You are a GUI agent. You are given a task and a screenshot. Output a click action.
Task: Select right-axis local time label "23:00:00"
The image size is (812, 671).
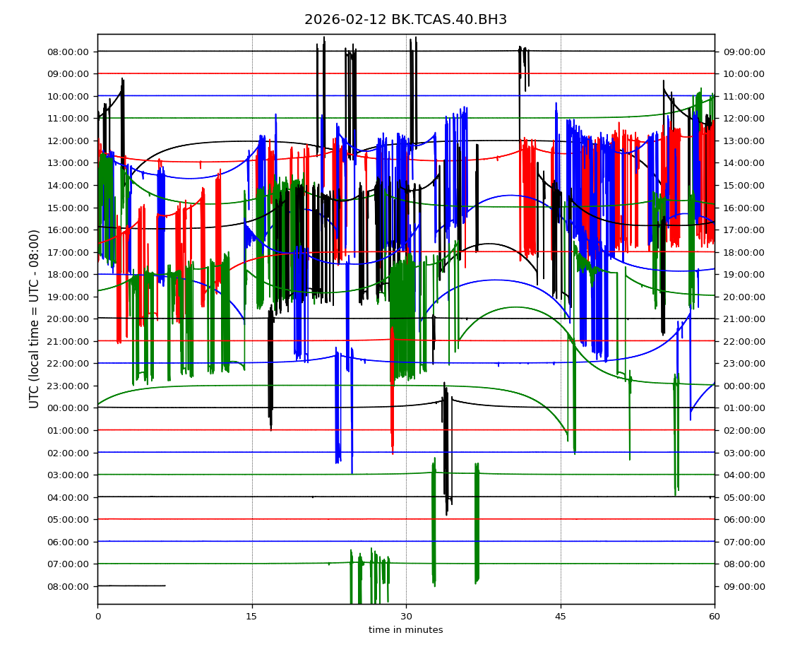pyautogui.click(x=743, y=364)
